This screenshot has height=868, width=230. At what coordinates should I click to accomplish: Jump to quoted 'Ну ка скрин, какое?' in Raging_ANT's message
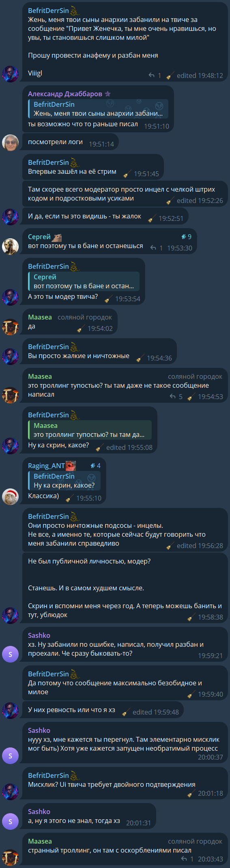64,481
